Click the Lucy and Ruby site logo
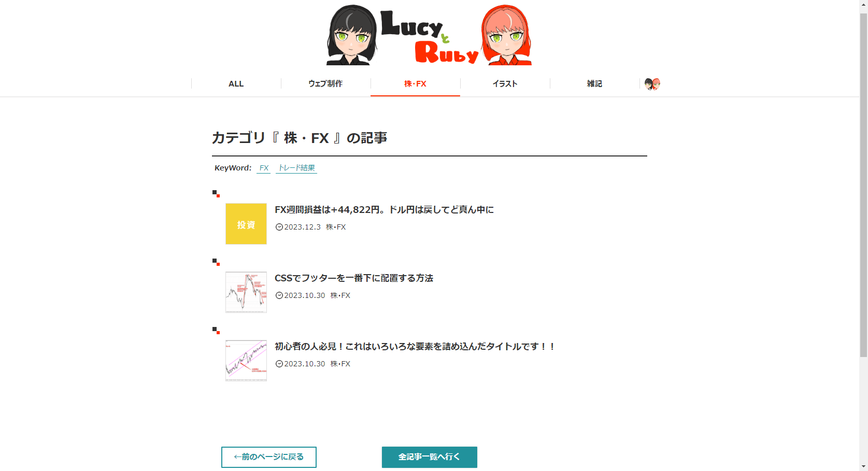This screenshot has height=471, width=868. pos(429,35)
